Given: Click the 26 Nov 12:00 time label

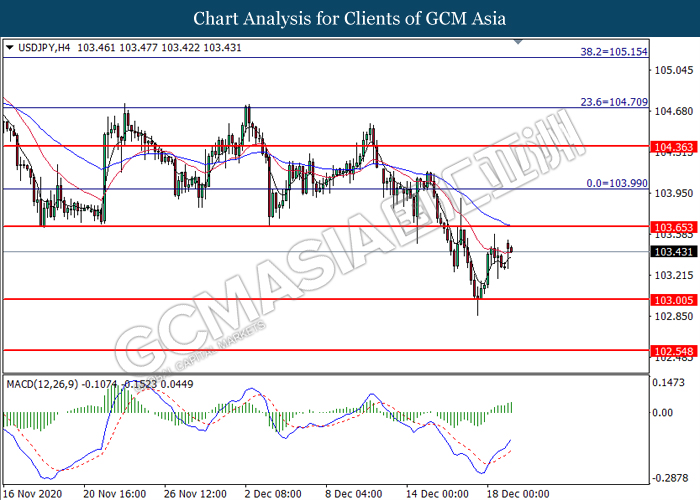Looking at the screenshot, I should (x=196, y=494).
